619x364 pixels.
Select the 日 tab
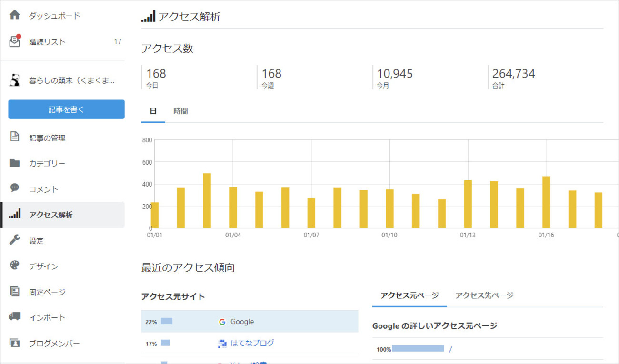point(153,111)
